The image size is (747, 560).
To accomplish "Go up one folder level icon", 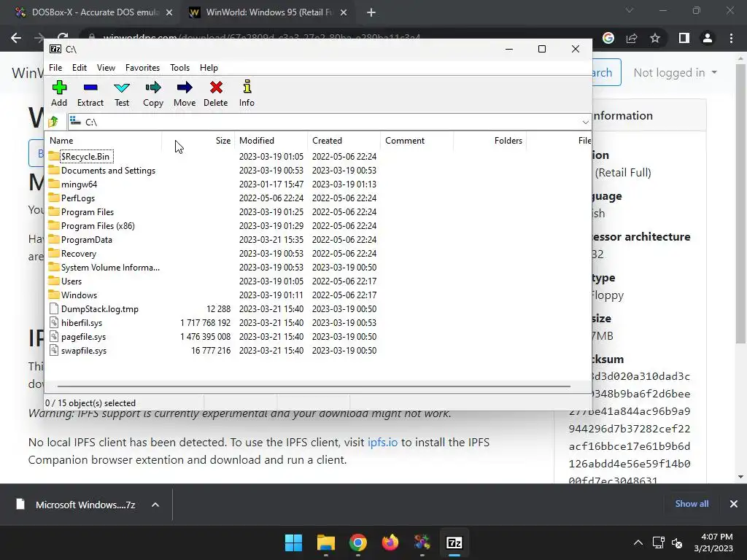I will [x=53, y=122].
